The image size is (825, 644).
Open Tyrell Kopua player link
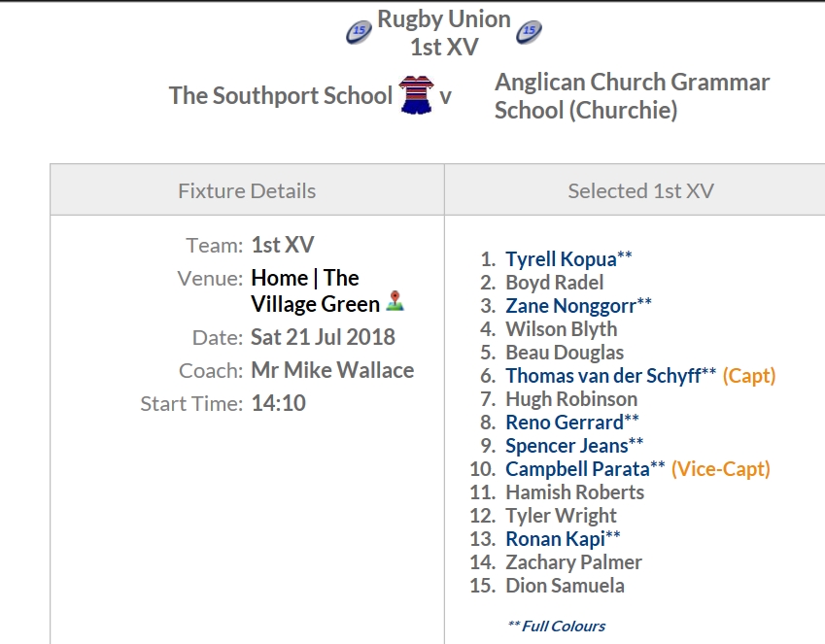tap(561, 258)
